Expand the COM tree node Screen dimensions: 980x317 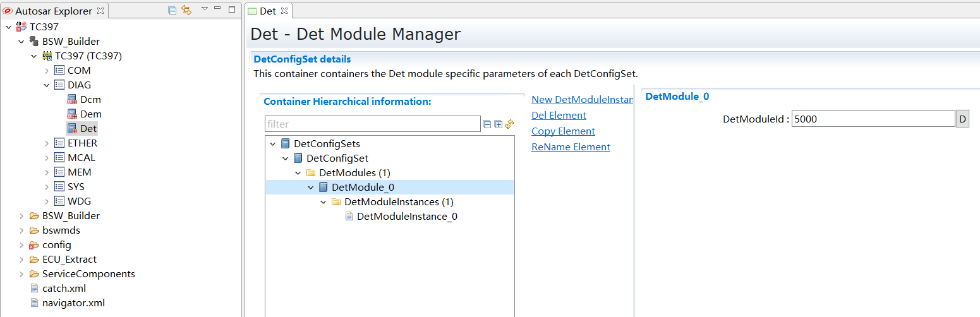[47, 71]
